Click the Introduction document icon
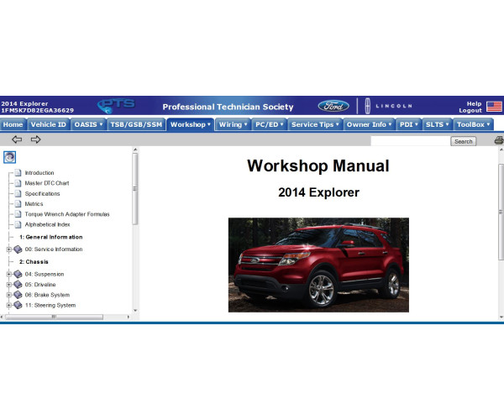 18,173
